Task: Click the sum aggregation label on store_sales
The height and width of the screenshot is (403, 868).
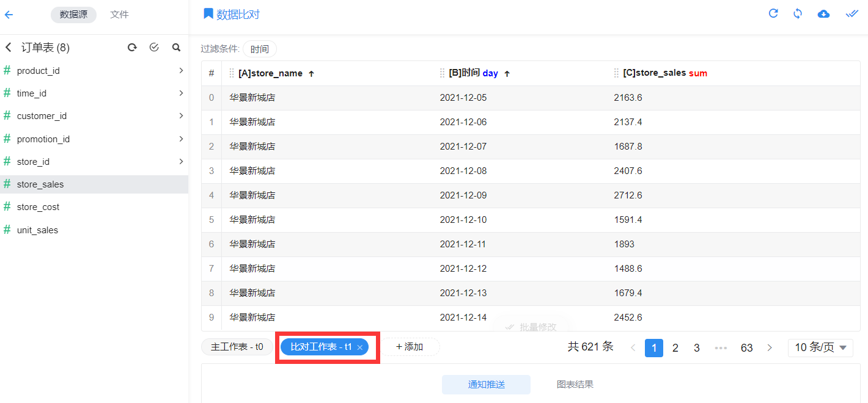Action: point(698,73)
